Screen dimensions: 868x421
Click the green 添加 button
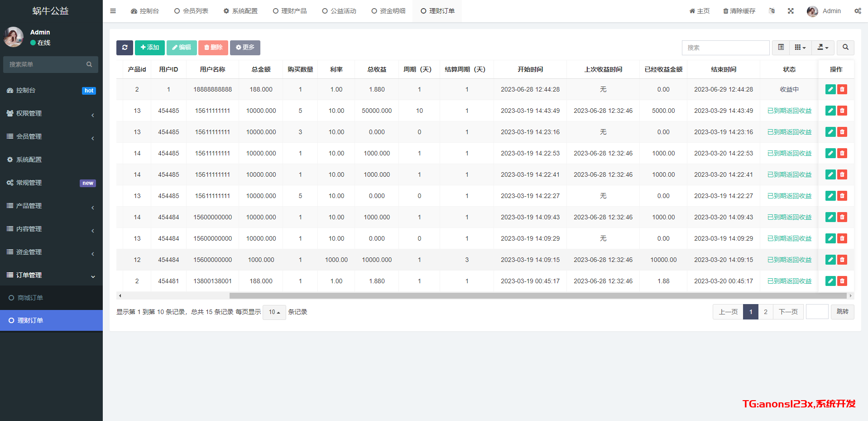(x=150, y=48)
